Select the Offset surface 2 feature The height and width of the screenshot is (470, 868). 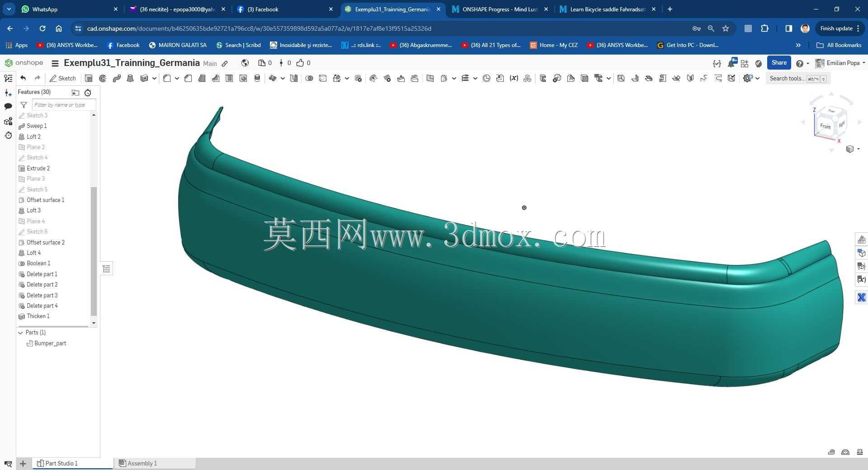[x=45, y=243]
